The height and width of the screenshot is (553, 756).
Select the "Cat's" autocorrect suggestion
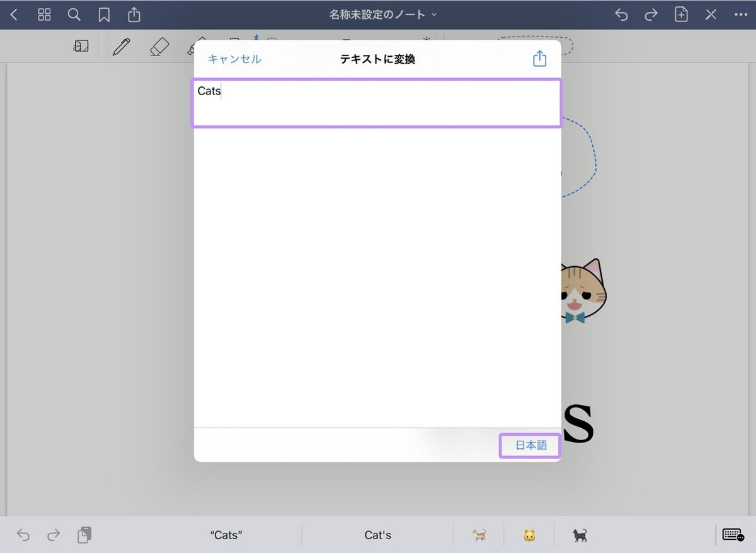(377, 534)
